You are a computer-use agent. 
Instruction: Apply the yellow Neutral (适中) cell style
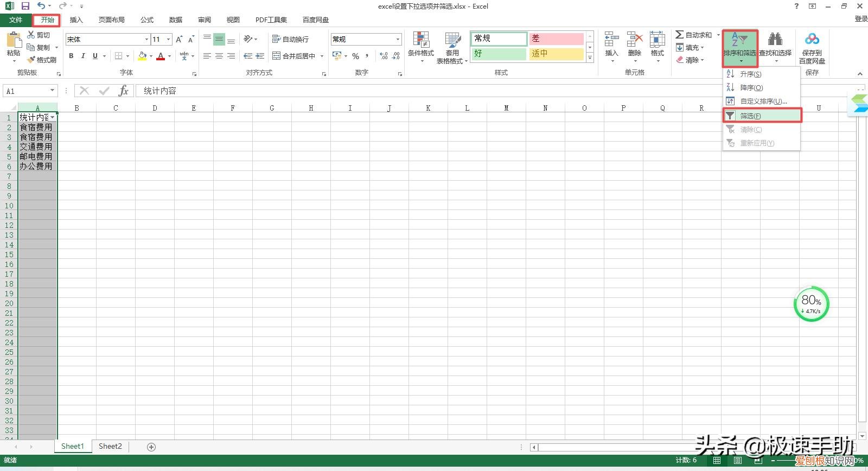coord(556,54)
